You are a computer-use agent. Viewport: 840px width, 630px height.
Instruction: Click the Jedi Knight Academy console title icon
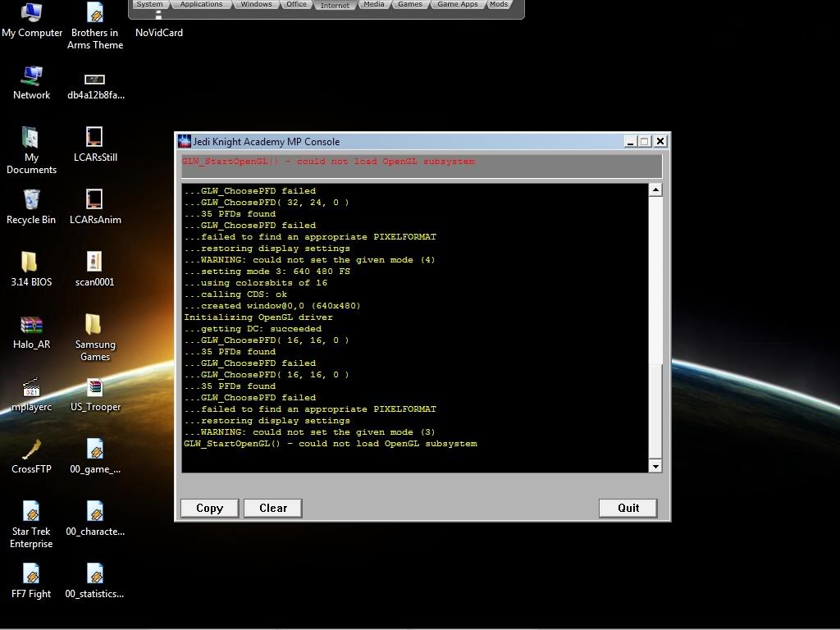(185, 141)
